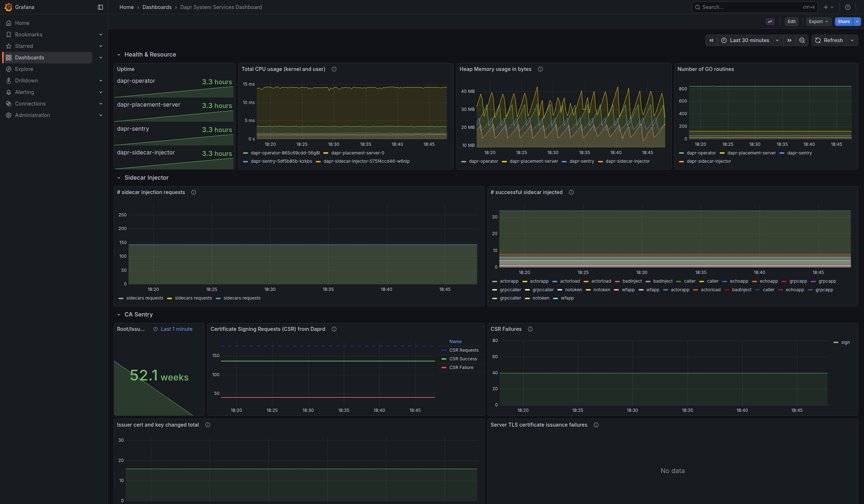Click the purple switch-dashboard icon
The height and width of the screenshot is (504, 864).
(x=770, y=22)
